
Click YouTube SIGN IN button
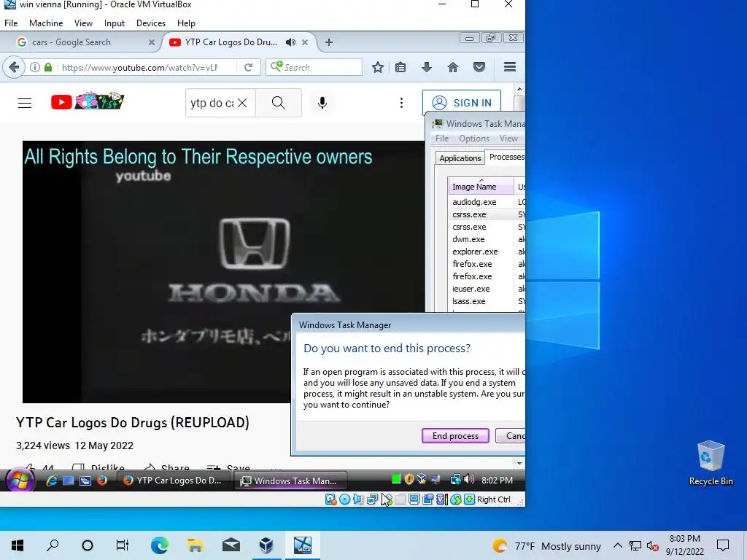pyautogui.click(x=462, y=102)
